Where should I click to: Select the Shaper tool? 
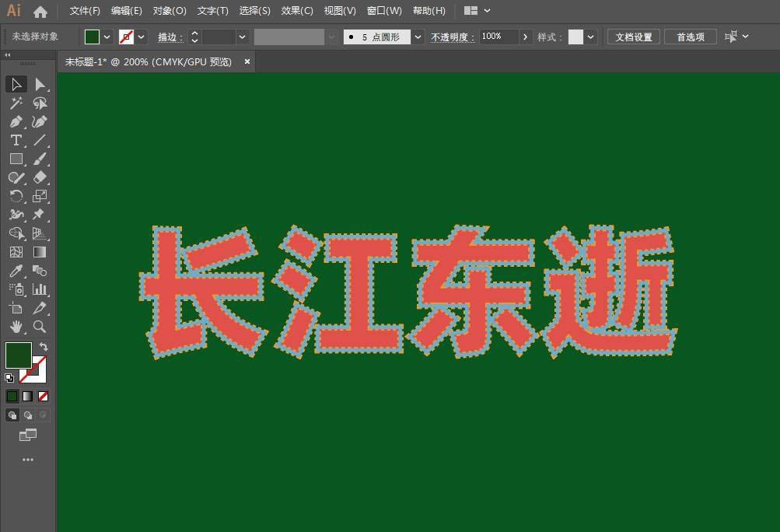click(x=16, y=177)
